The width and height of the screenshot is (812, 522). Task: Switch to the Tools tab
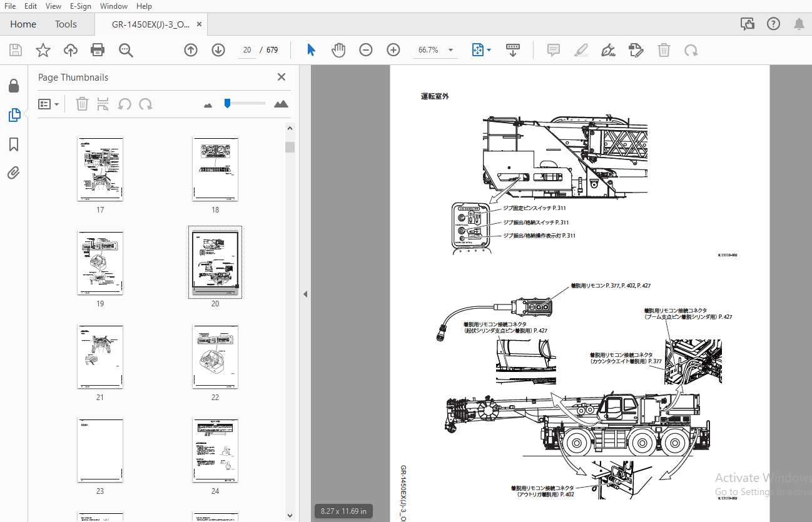pos(66,24)
